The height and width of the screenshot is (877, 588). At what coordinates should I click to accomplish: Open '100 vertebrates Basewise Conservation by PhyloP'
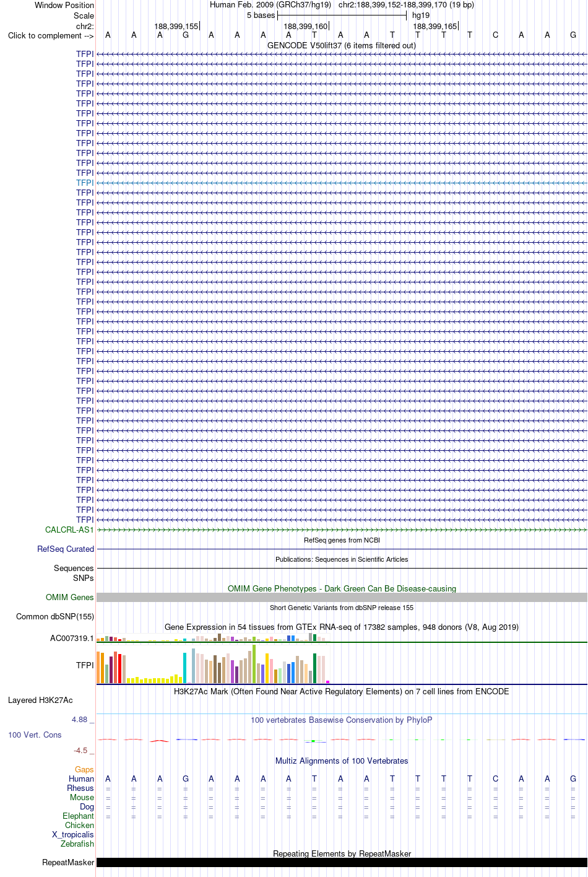tap(342, 720)
